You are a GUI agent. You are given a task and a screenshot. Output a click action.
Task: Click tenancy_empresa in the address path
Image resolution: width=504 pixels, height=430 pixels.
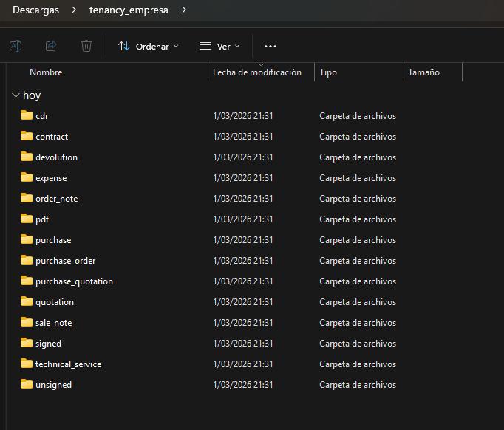tap(129, 10)
